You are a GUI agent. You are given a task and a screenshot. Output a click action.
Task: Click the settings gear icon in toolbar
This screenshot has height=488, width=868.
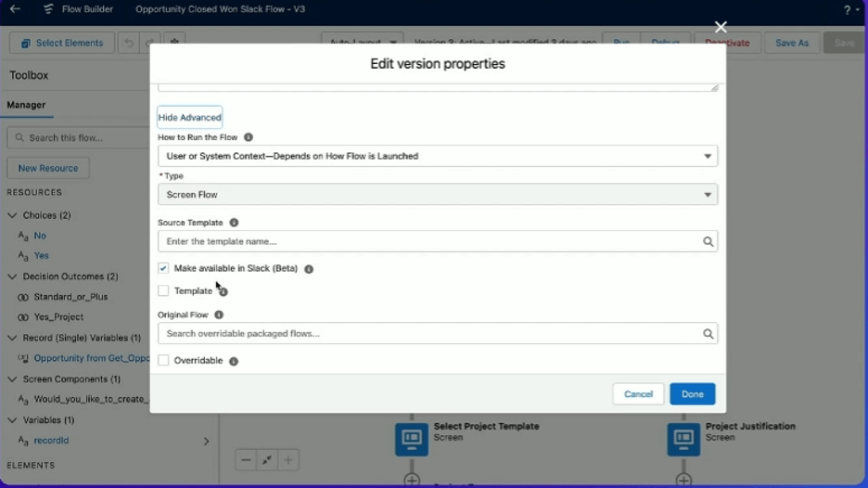click(174, 42)
